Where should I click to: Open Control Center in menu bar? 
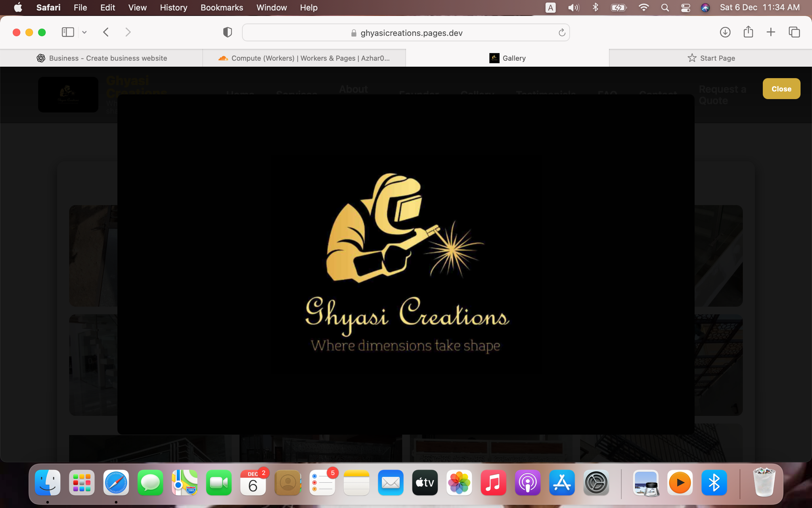(x=686, y=8)
